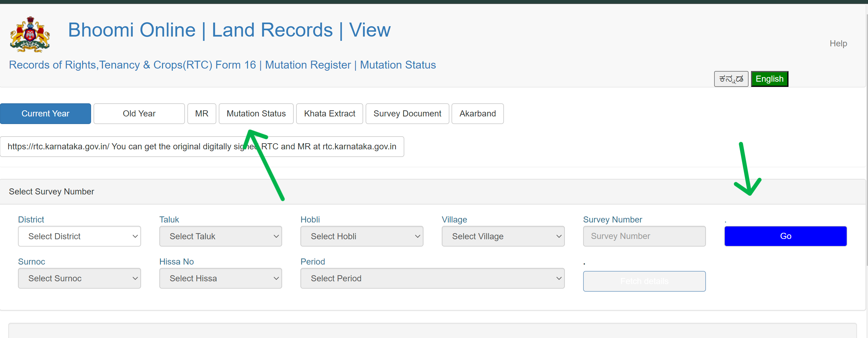Open the Select Taluk dropdown
The height and width of the screenshot is (338, 868).
click(x=220, y=236)
